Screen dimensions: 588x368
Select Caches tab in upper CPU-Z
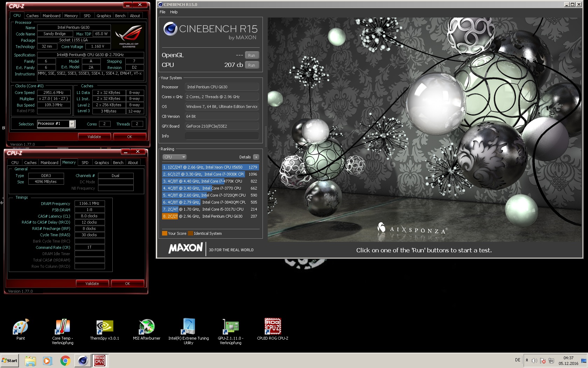coord(33,16)
